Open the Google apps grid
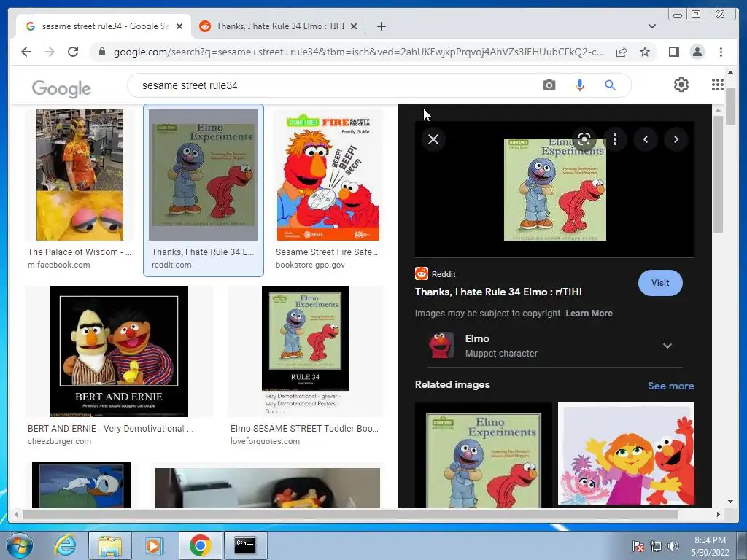 click(x=718, y=85)
